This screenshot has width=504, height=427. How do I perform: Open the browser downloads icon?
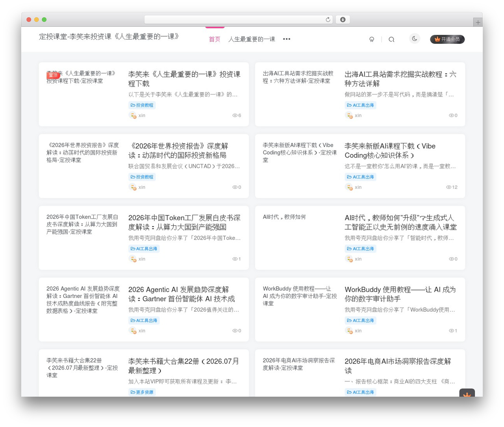coord(343,20)
